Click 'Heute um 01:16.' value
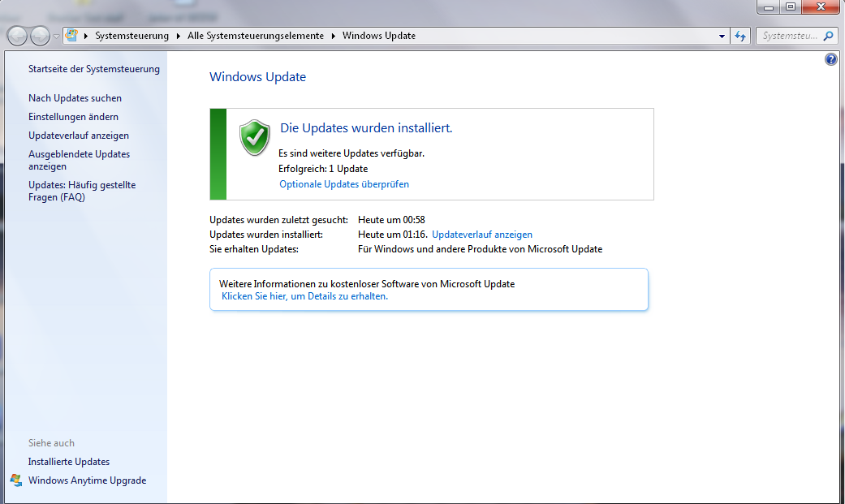The height and width of the screenshot is (504, 845). click(x=392, y=235)
